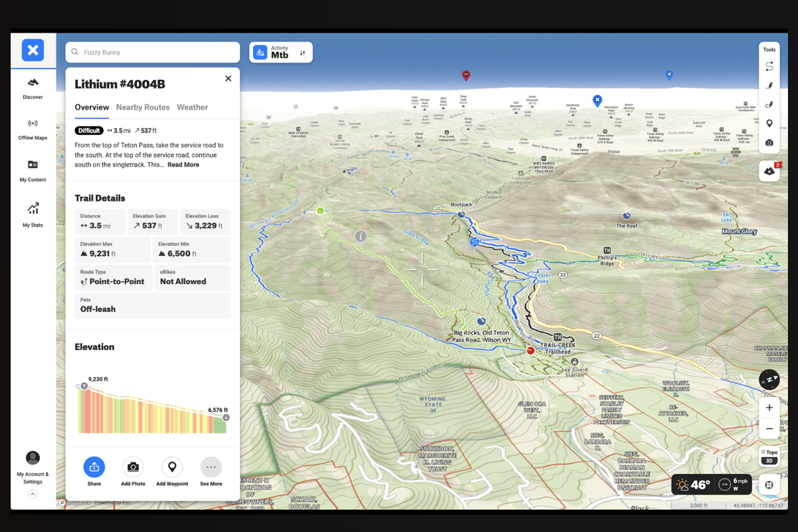Switch to the Nearby Routes tab
The width and height of the screenshot is (798, 532).
[x=142, y=107]
